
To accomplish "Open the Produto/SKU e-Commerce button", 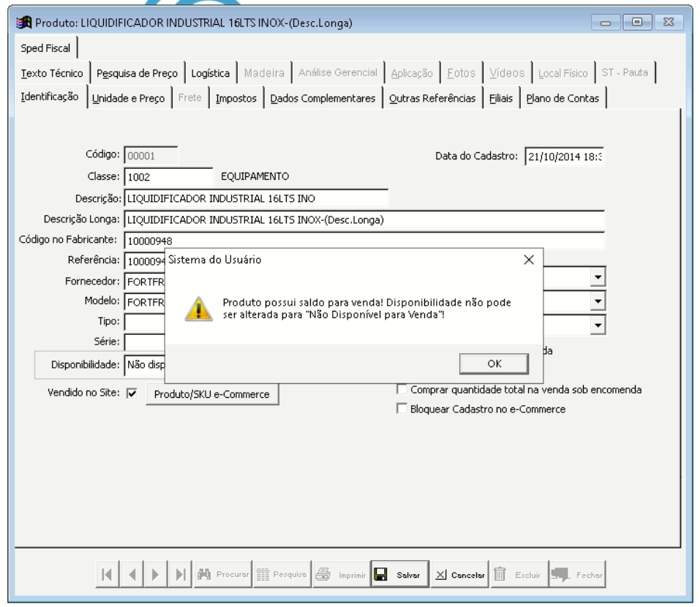I will pyautogui.click(x=212, y=394).
